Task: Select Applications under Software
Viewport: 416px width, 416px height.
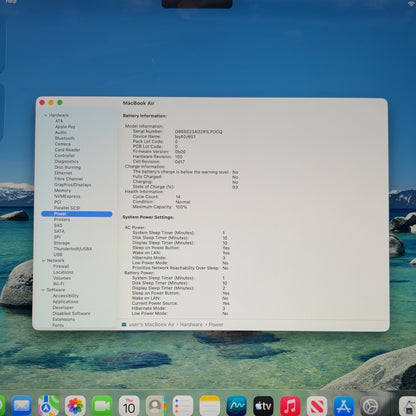Action: (65, 301)
